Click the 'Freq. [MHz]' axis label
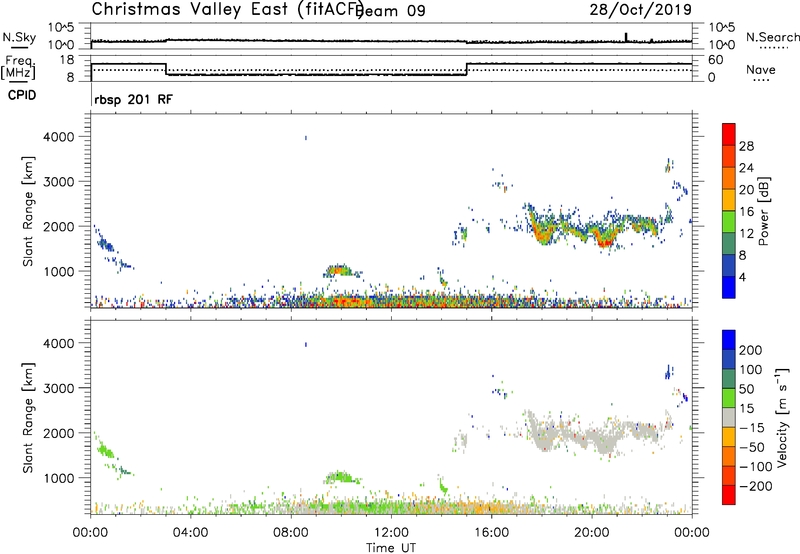 pos(18,68)
